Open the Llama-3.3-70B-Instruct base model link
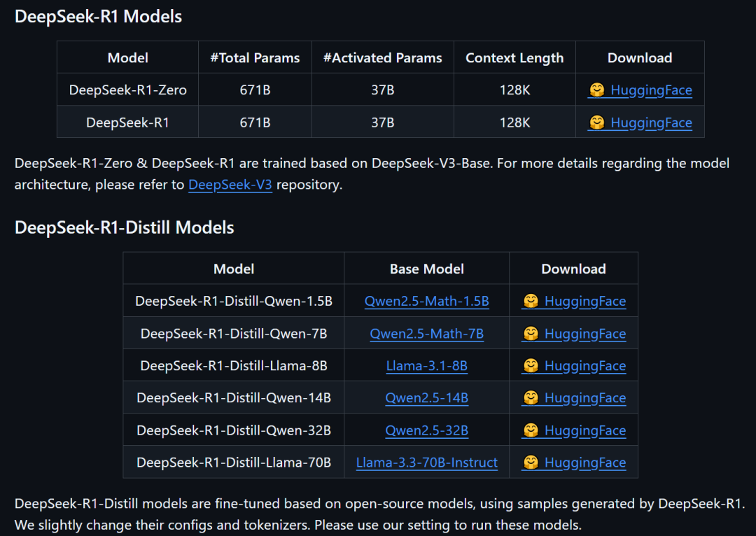Image resolution: width=756 pixels, height=536 pixels. tap(427, 463)
